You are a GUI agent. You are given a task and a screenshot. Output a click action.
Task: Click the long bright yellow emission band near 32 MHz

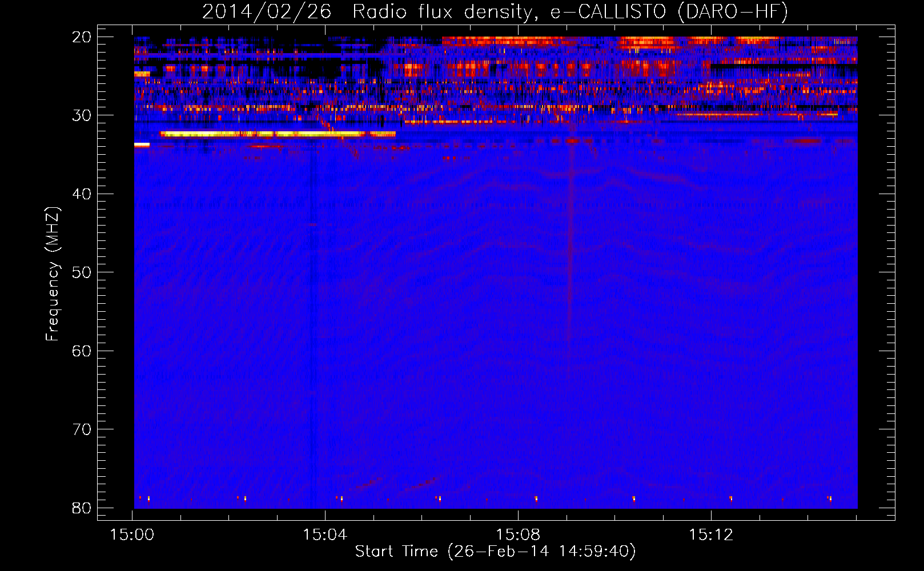[x=278, y=134]
